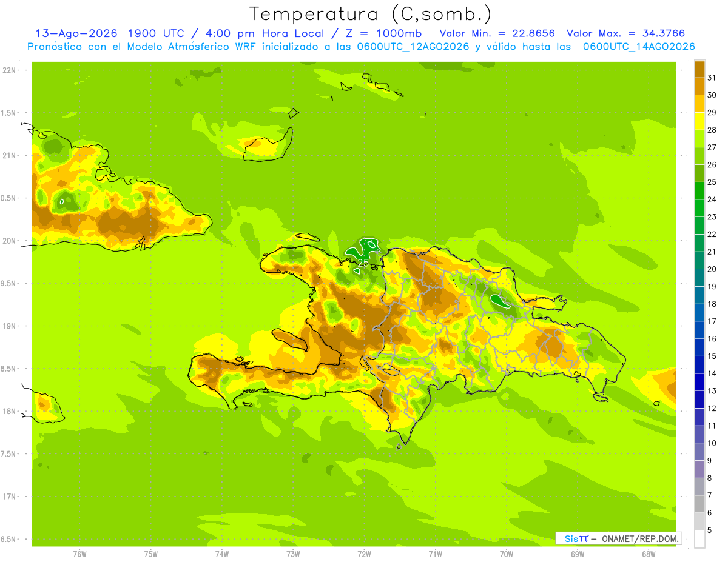The image size is (728, 562).
Task: Click legend value 31
Action: [712, 78]
